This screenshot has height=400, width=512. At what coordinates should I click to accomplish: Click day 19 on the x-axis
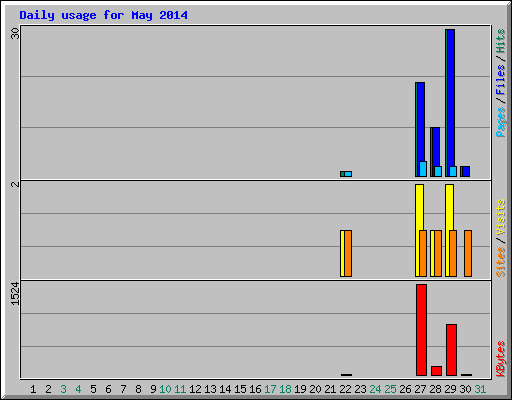pos(300,389)
